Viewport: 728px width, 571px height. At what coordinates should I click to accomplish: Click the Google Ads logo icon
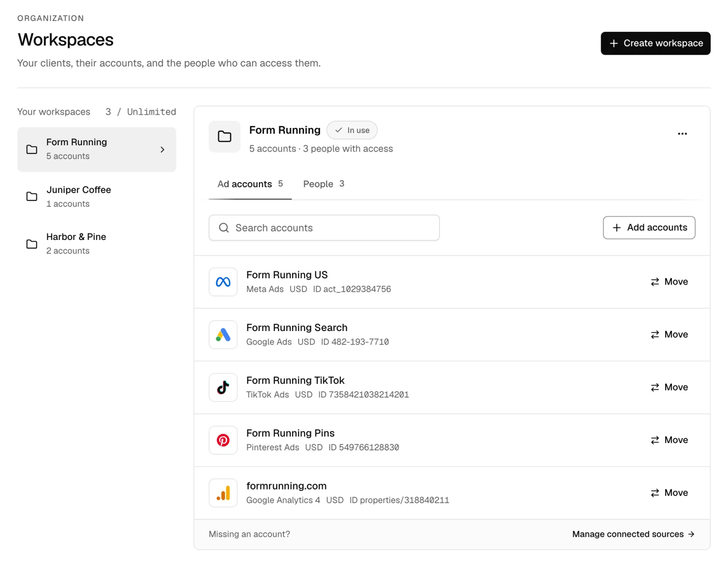click(x=223, y=335)
